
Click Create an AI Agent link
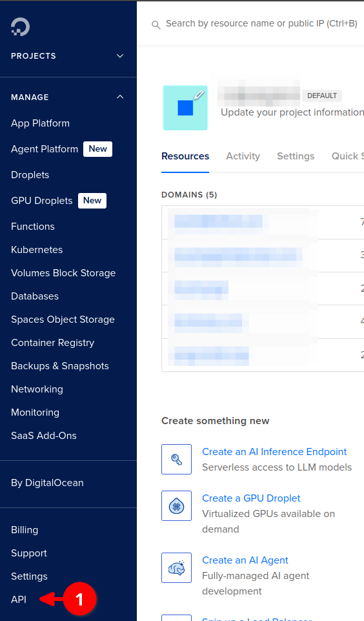click(x=245, y=560)
